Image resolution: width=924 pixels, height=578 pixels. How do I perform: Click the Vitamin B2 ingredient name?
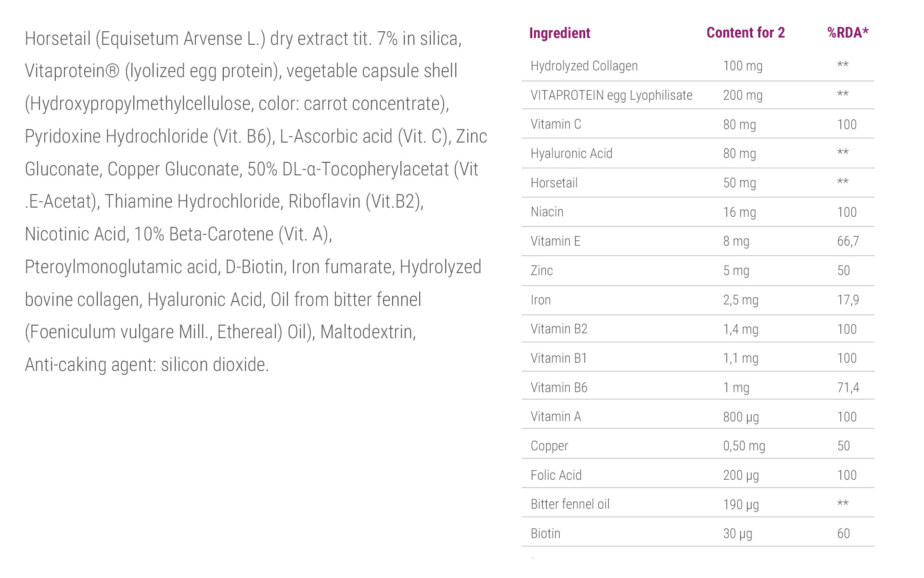coord(559,329)
